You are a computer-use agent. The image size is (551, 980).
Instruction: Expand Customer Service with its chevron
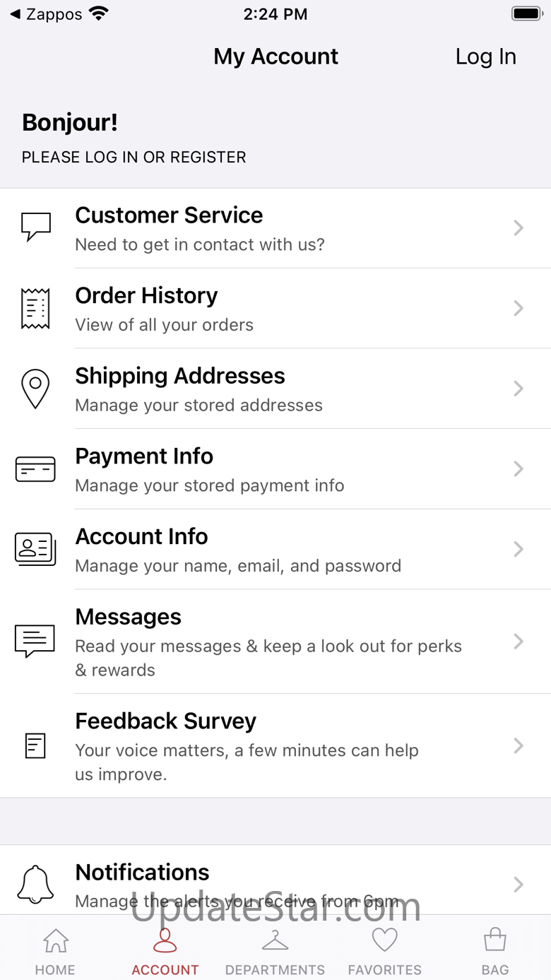519,228
